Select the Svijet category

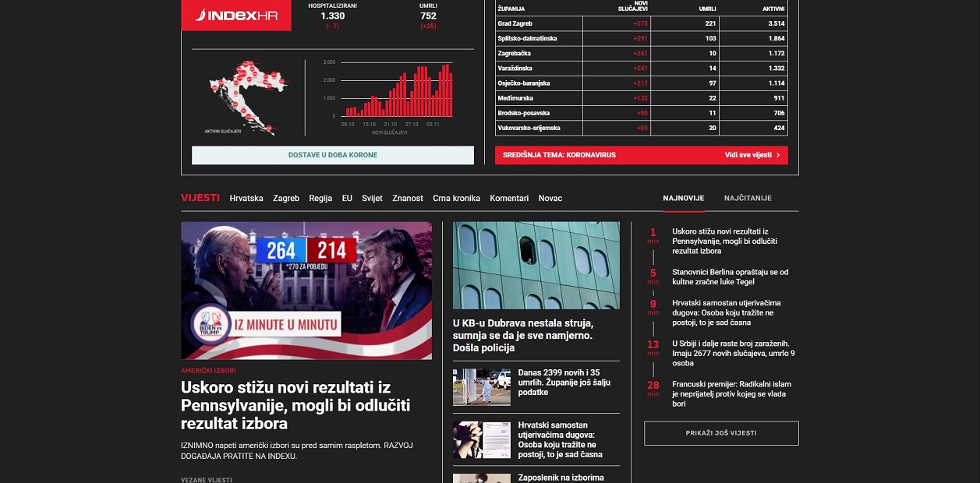(372, 199)
